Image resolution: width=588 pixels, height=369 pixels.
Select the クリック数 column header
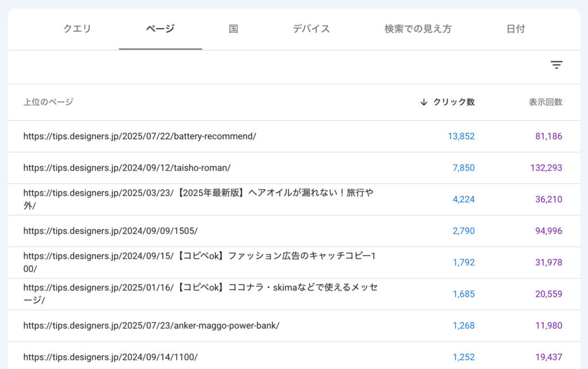click(x=454, y=102)
